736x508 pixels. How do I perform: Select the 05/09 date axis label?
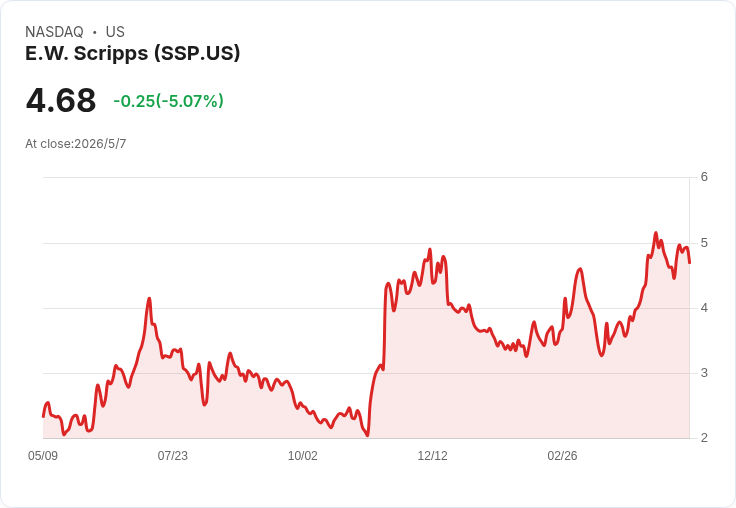(43, 455)
